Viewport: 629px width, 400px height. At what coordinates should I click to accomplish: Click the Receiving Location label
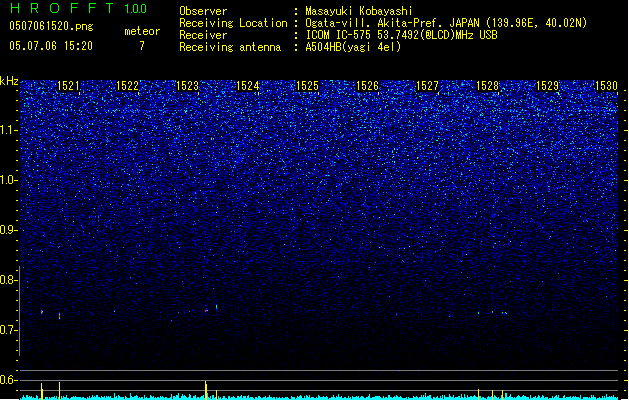[x=233, y=23]
